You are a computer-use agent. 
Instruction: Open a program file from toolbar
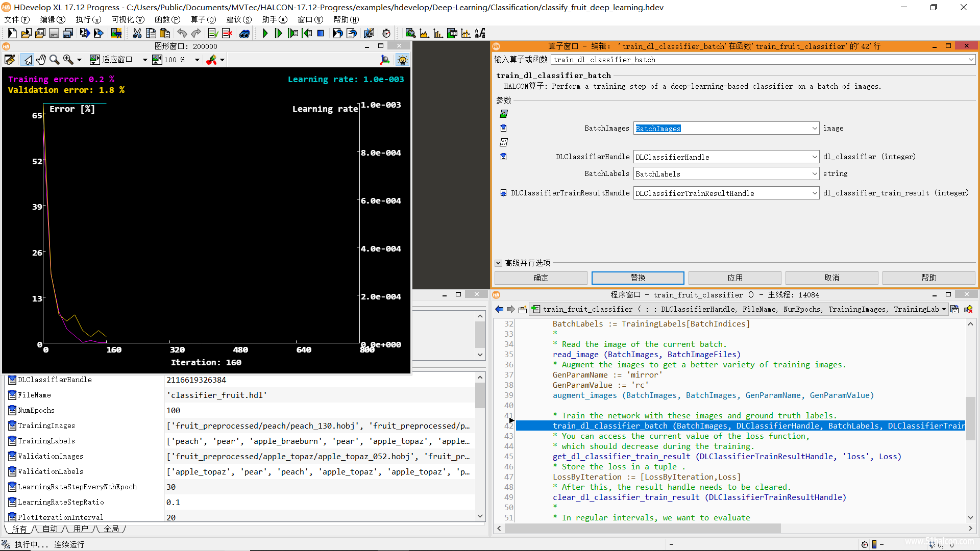(26, 33)
